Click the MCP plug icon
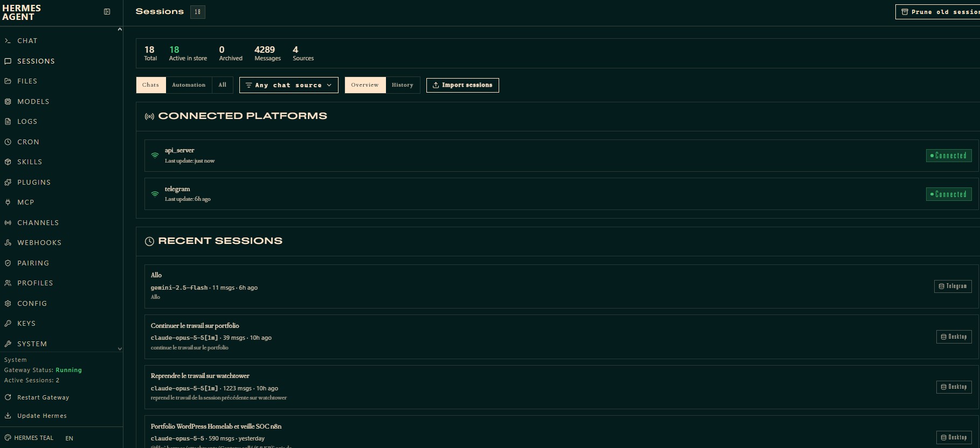This screenshot has height=448, width=980. click(x=8, y=202)
